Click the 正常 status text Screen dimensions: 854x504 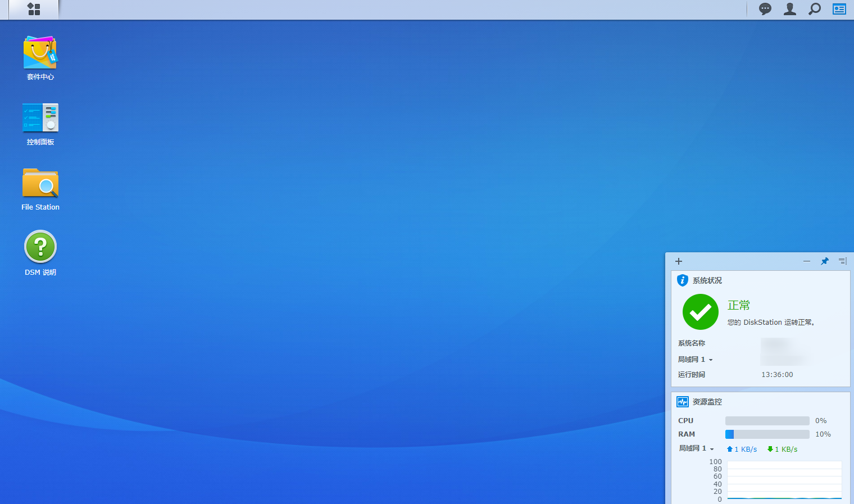pyautogui.click(x=739, y=305)
